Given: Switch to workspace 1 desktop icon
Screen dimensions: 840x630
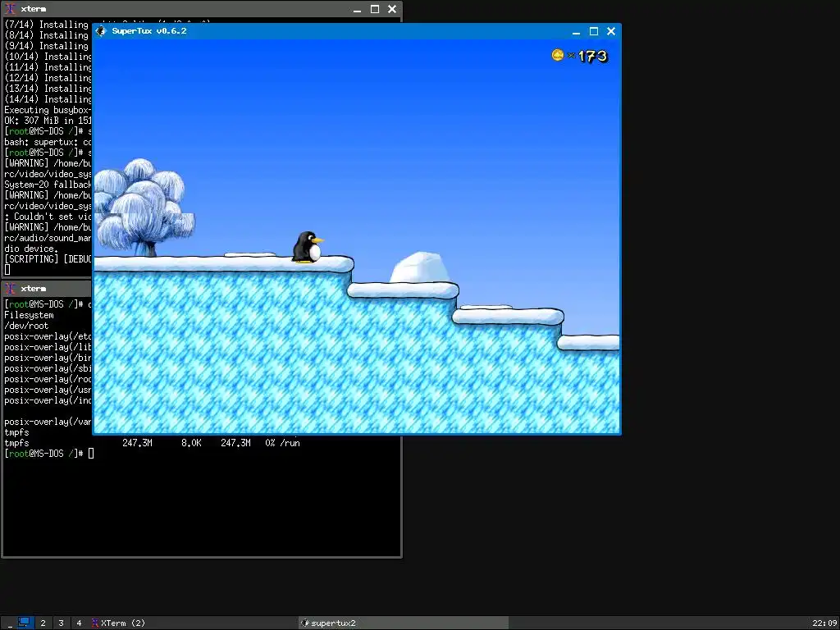Looking at the screenshot, I should pos(24,623).
